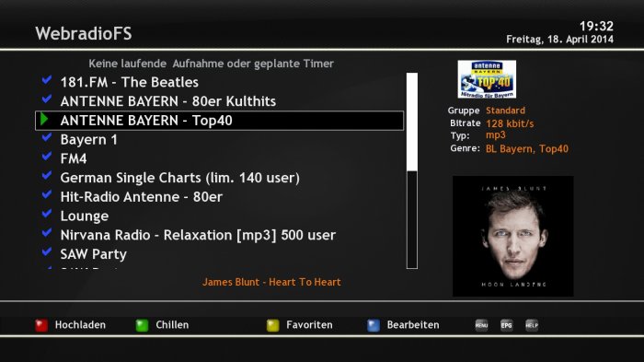Click the MENU key icon
Screen dimensions: 644x362
coord(481,325)
